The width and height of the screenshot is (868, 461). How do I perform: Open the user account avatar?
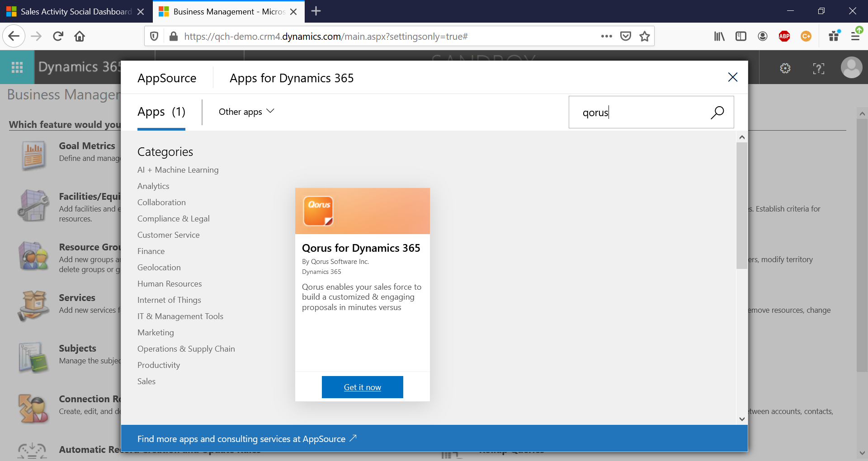[x=851, y=67]
